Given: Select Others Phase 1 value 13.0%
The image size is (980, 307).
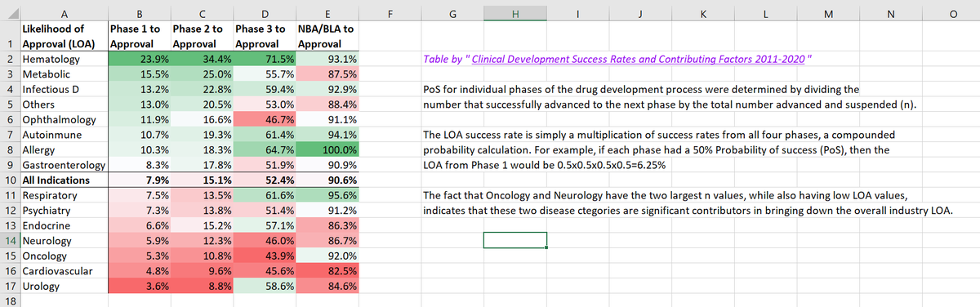Looking at the screenshot, I should click(x=139, y=105).
